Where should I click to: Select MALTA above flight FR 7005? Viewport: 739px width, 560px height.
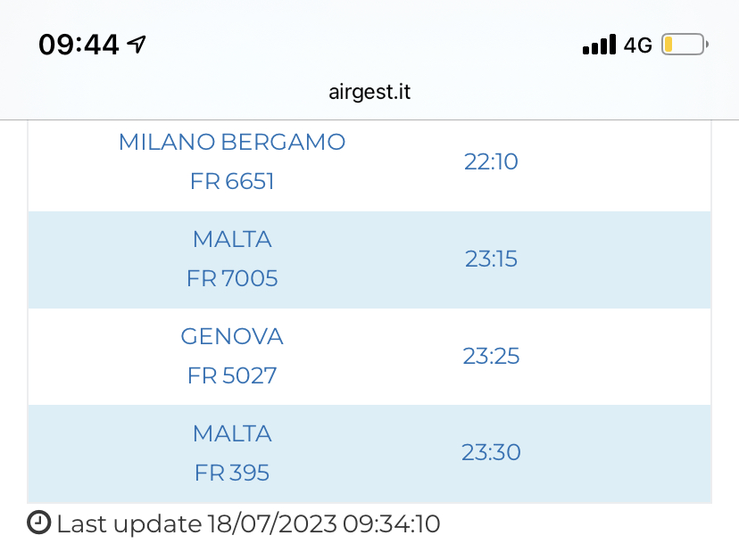(232, 239)
